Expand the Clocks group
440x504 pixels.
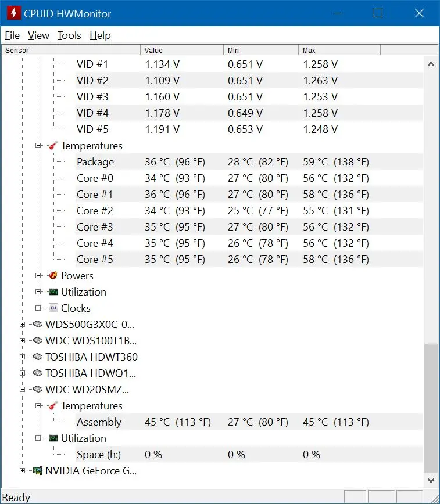pos(38,308)
